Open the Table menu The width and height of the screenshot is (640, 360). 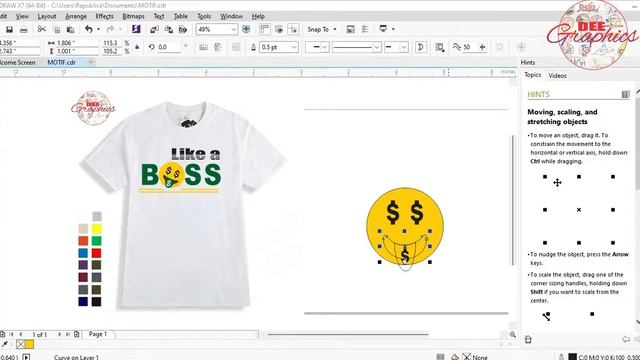click(181, 16)
